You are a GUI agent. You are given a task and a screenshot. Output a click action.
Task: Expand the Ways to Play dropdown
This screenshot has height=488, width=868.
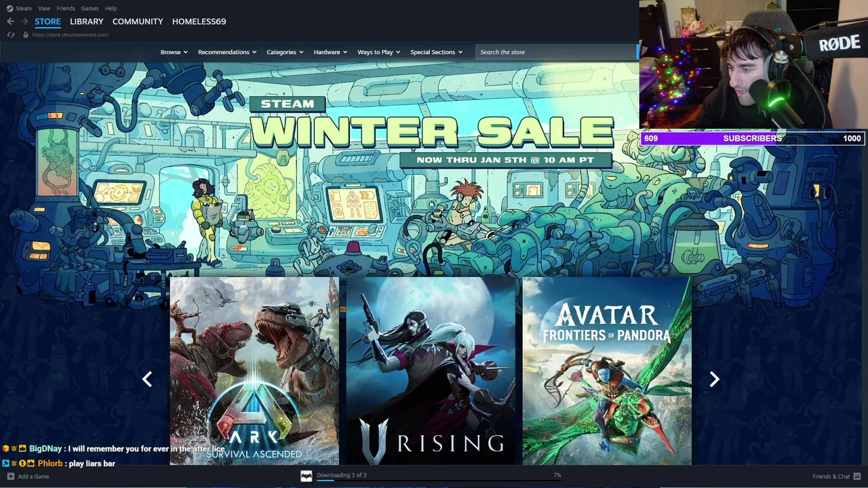(x=378, y=52)
